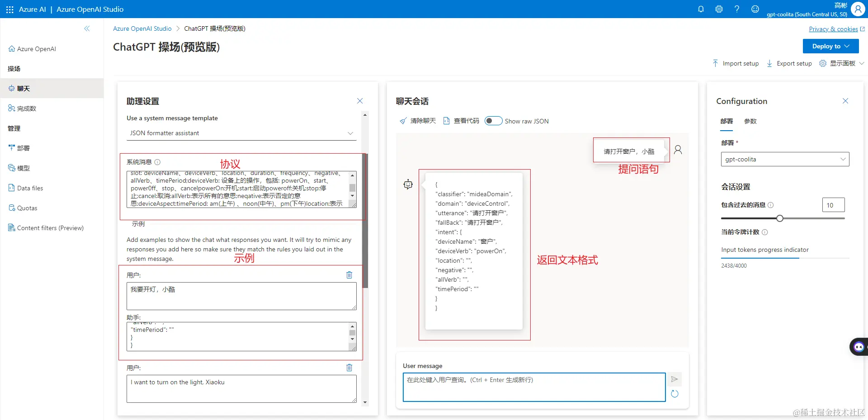Open the Data files page

click(26, 188)
